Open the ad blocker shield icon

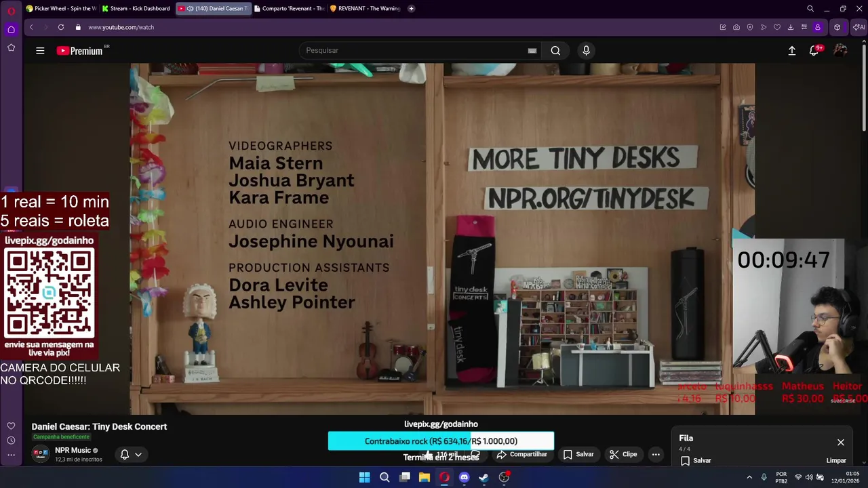(x=750, y=27)
